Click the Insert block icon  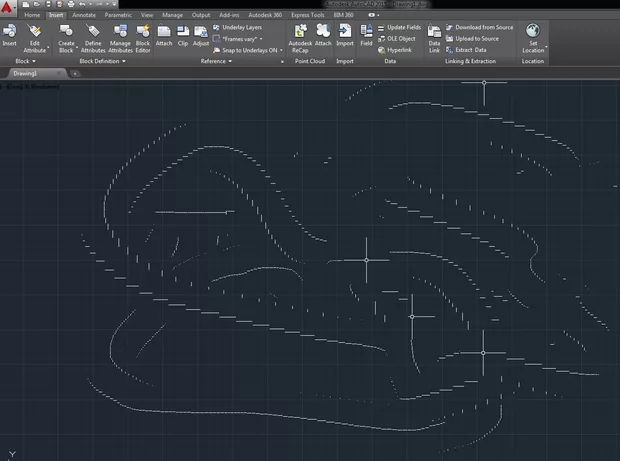pyautogui.click(x=10, y=33)
